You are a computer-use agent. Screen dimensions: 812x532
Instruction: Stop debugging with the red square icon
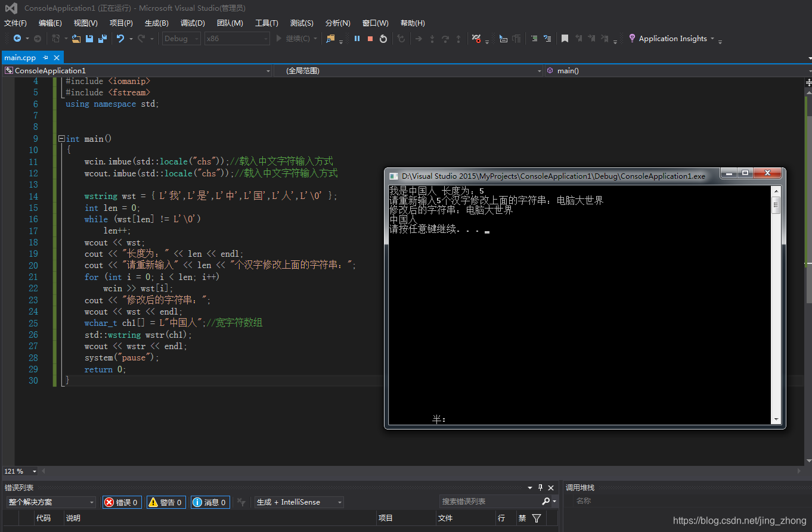(x=369, y=38)
